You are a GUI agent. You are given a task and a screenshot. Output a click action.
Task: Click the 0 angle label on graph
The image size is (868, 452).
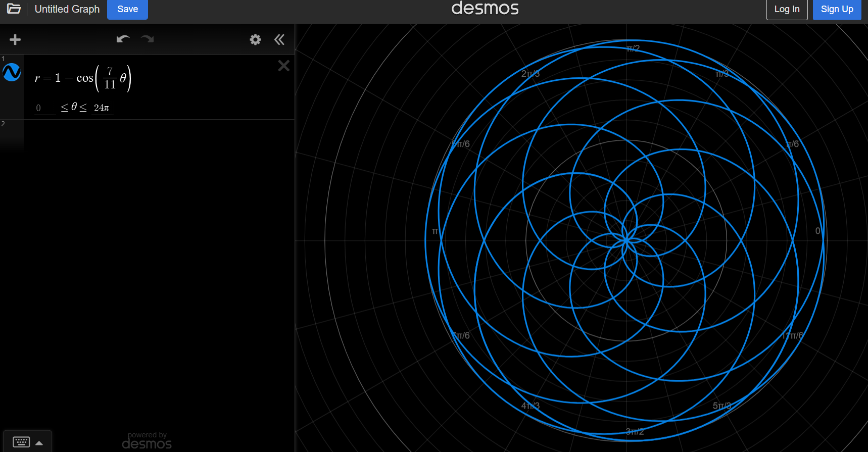point(818,231)
